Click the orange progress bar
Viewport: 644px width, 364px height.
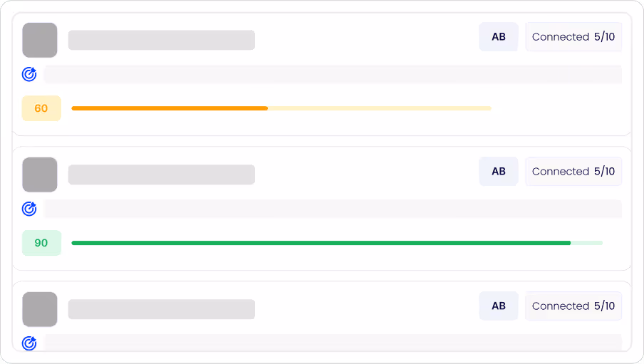point(281,108)
